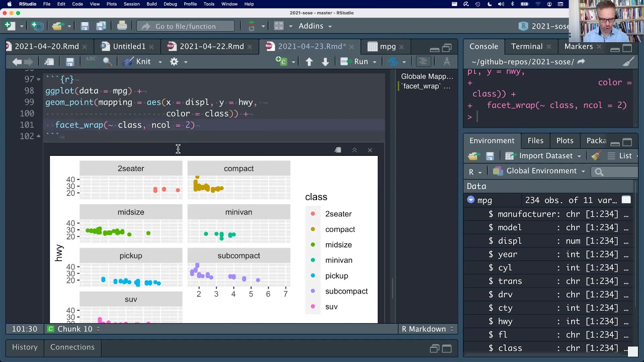The height and width of the screenshot is (362, 644).
Task: Go to previous chunk up arrow
Action: [309, 61]
